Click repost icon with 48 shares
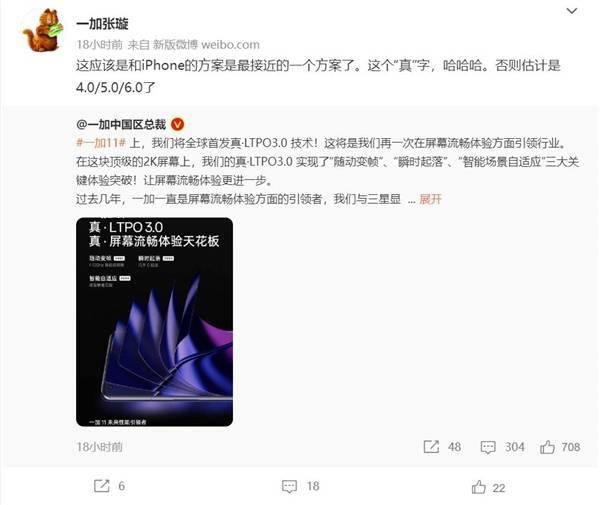The image size is (600, 505). coord(431,447)
